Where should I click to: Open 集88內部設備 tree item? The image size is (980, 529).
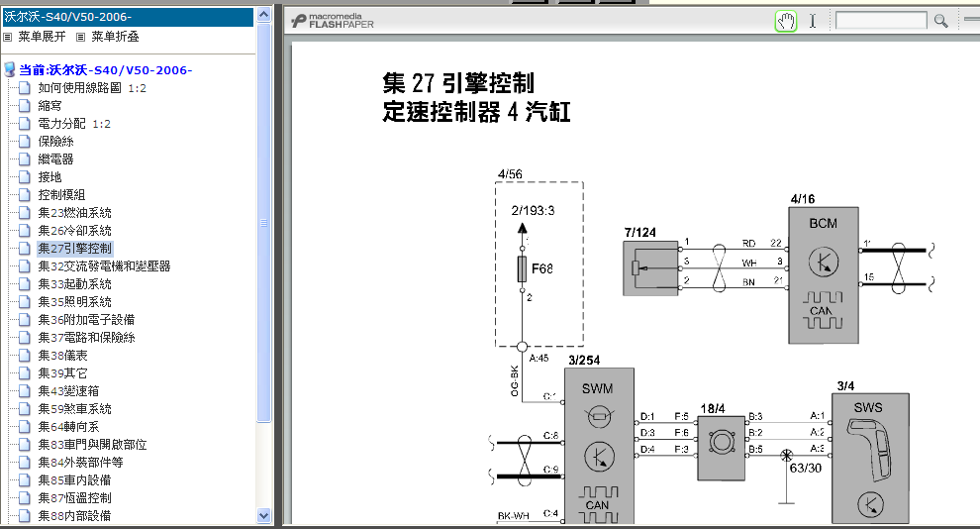(74, 516)
